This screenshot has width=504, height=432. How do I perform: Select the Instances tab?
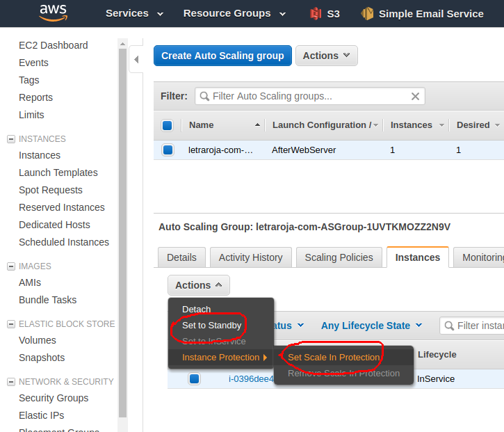click(418, 257)
